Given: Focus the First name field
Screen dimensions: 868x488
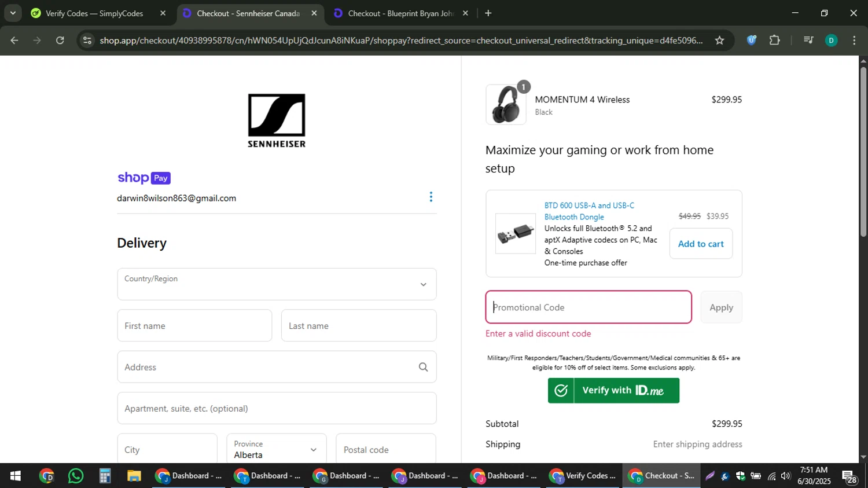Looking at the screenshot, I should pyautogui.click(x=194, y=325).
